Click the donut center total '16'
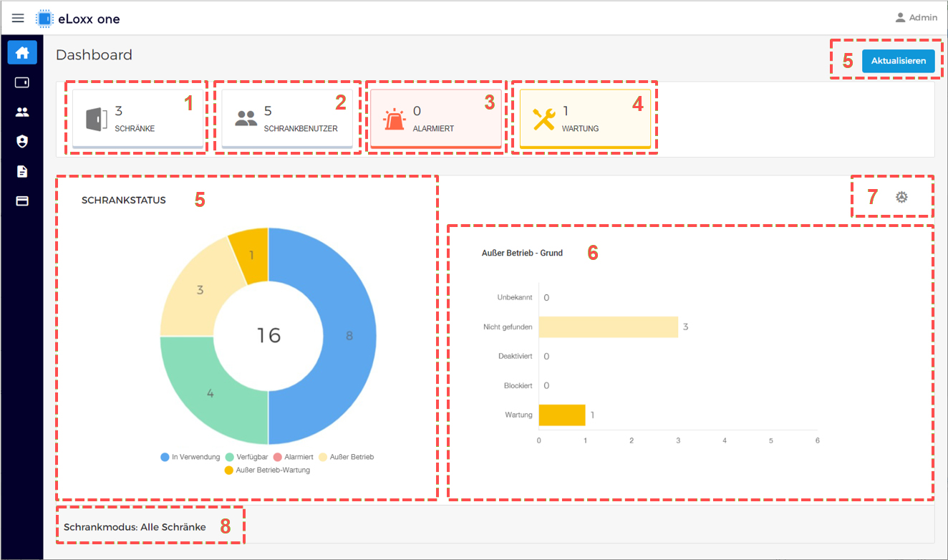Image resolution: width=948 pixels, height=560 pixels. pos(269,335)
